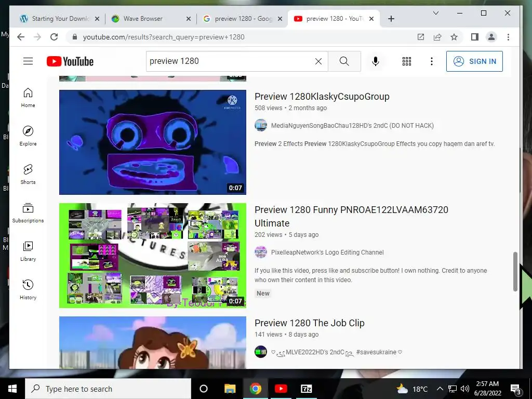The image size is (532, 399).
Task: Close the Starting Your Download tab
Action: coord(97,19)
